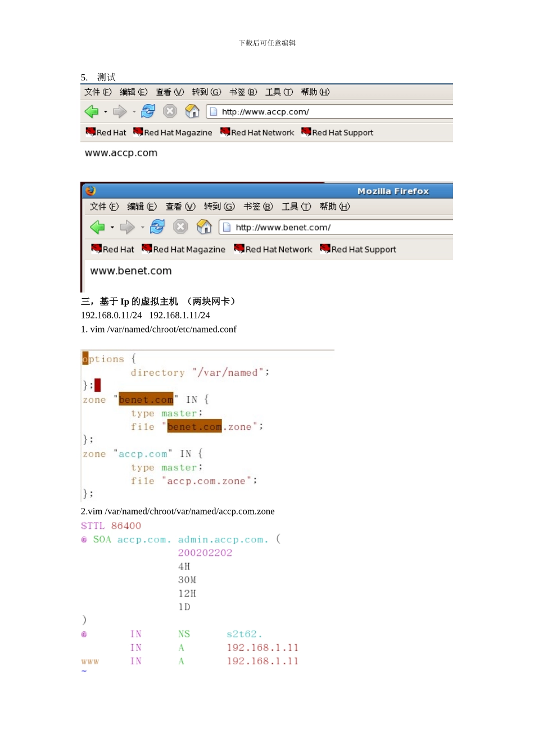Open Red Hat Support bookmark in accp.com browser

click(x=337, y=132)
